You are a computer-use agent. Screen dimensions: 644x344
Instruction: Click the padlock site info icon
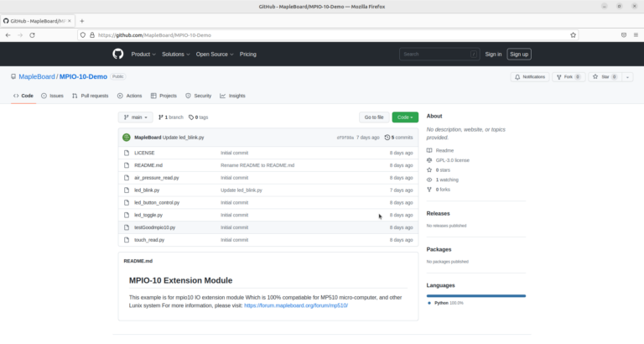click(x=92, y=35)
